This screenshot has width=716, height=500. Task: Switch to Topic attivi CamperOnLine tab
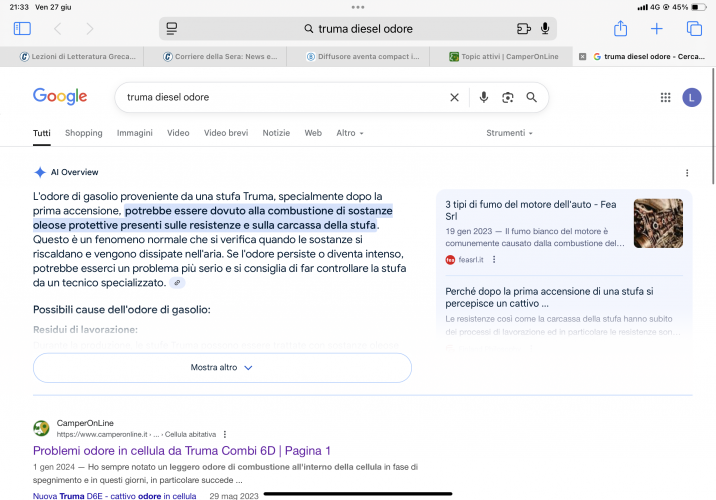coord(502,57)
